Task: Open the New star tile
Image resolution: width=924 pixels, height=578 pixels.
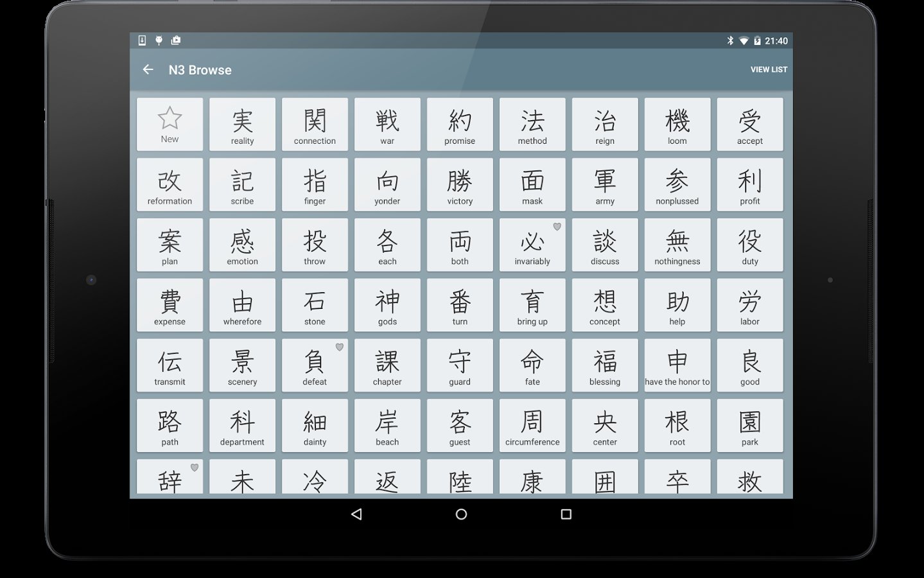Action: [x=170, y=124]
